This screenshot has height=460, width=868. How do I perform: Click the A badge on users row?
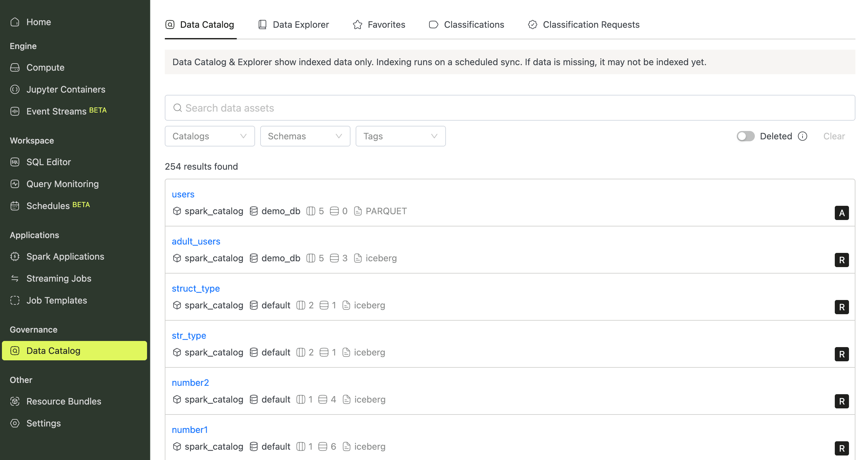coord(841,213)
